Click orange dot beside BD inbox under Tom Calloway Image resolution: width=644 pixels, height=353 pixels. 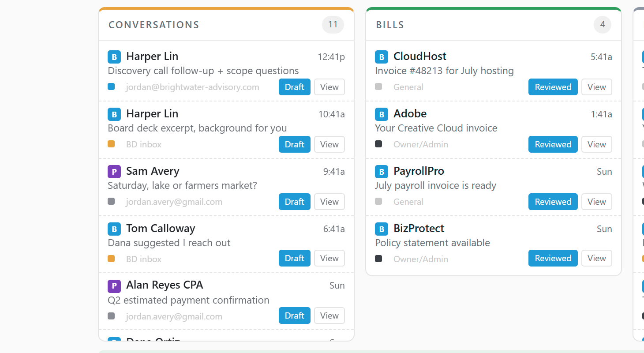pyautogui.click(x=111, y=259)
